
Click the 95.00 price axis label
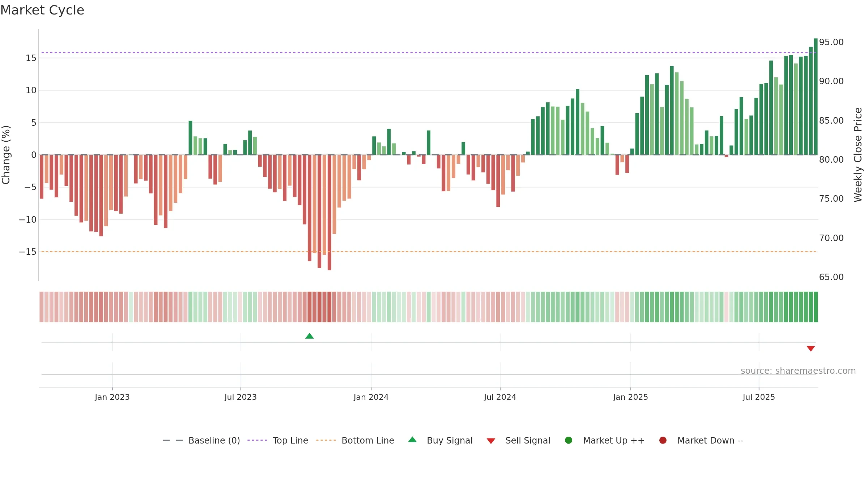pyautogui.click(x=831, y=42)
